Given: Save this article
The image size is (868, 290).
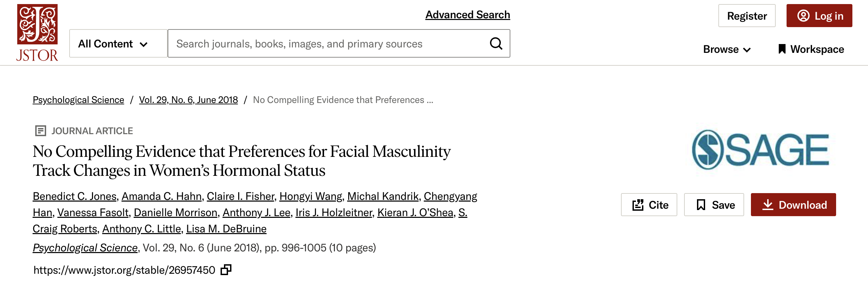Looking at the screenshot, I should coord(714,205).
